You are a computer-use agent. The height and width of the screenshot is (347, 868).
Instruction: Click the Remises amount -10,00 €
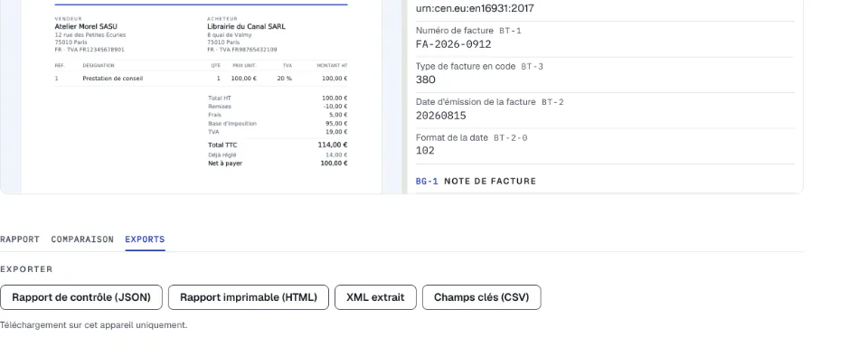click(335, 107)
